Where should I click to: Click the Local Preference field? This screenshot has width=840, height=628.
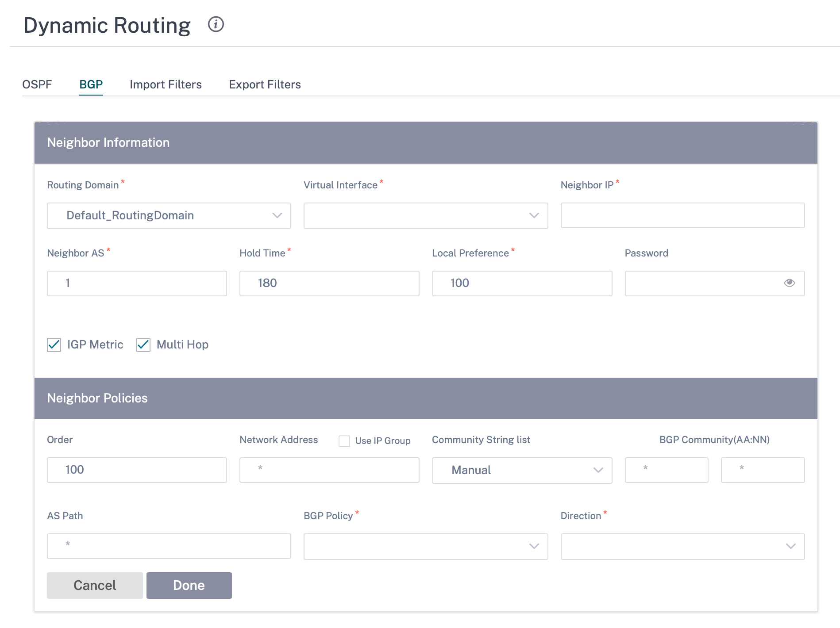click(x=522, y=283)
